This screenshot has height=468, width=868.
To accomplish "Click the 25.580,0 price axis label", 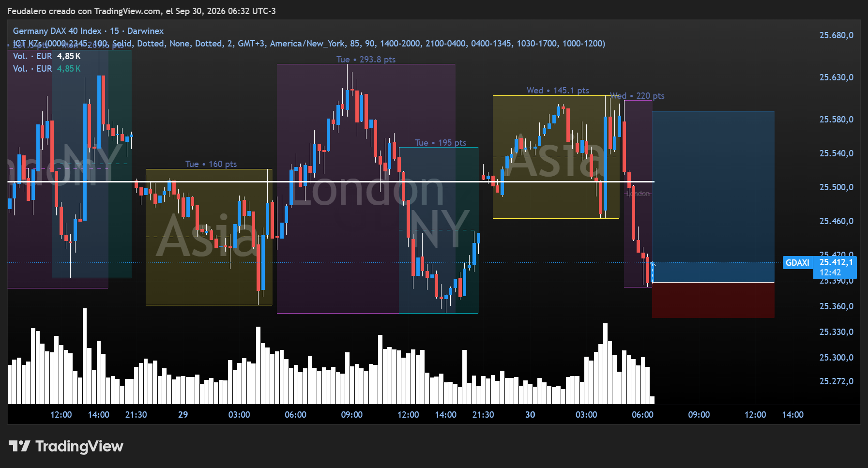I will click(x=836, y=120).
